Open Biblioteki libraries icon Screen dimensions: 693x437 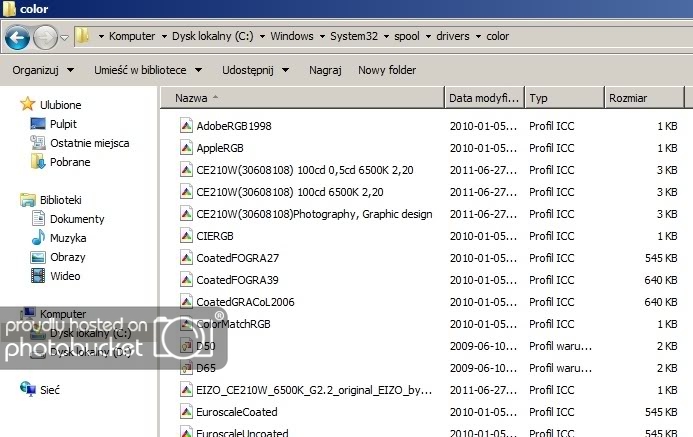27,200
